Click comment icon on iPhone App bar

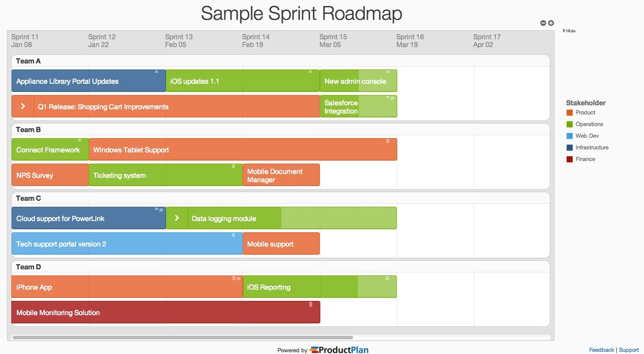[x=239, y=278]
